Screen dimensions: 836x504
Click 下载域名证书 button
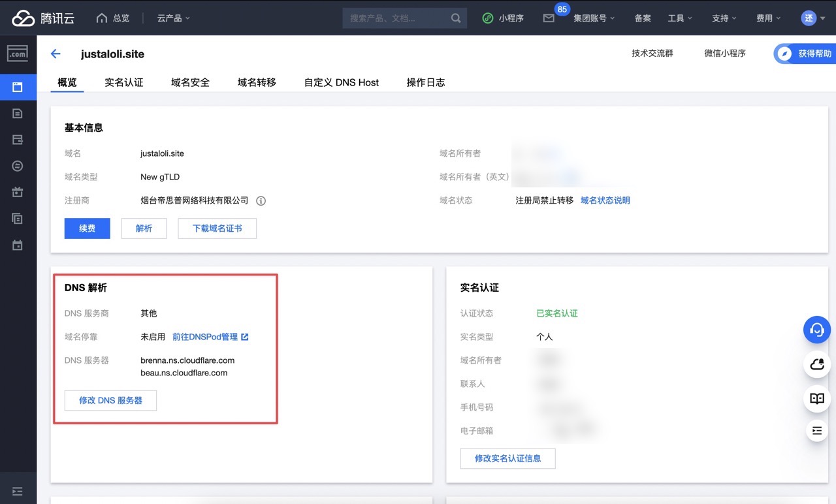pos(217,228)
